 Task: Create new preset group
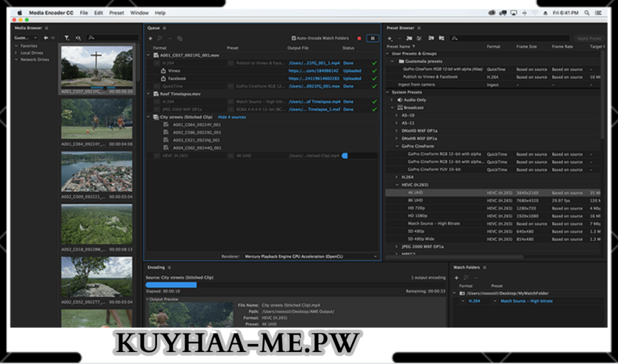tap(409, 38)
